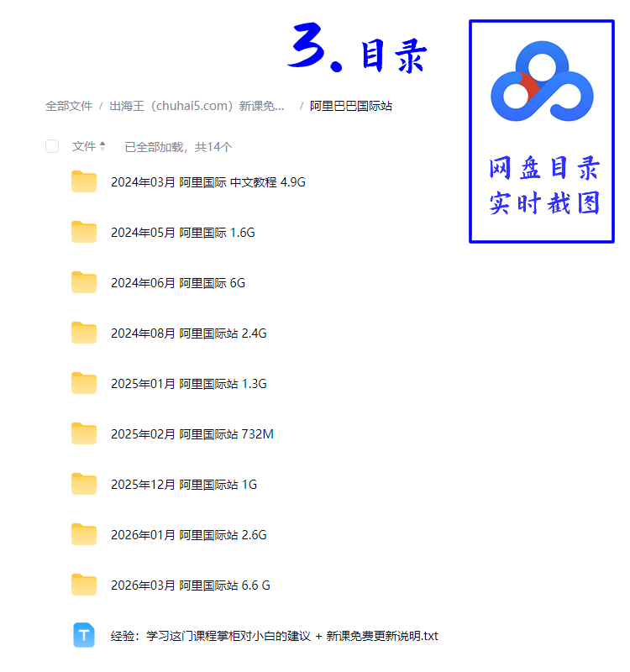The height and width of the screenshot is (672, 630).
Task: Open 2026年03月 阿里国际站 6.6 G folder name
Action: [190, 585]
